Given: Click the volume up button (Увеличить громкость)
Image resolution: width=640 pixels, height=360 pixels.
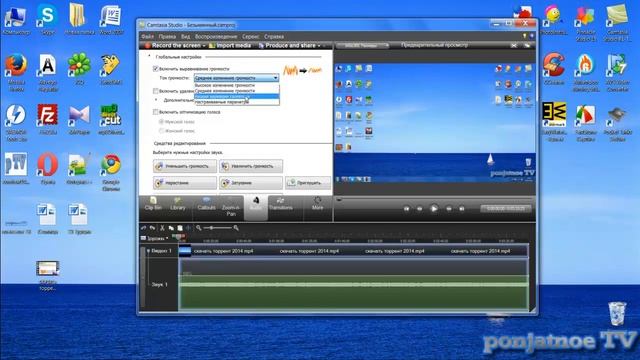Looking at the screenshot, I should point(251,166).
